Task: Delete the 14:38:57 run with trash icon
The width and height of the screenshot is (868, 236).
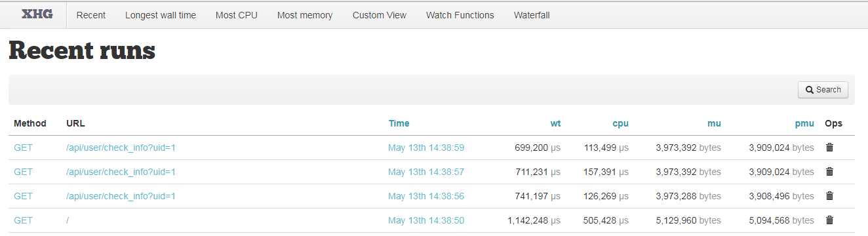Action: (829, 172)
